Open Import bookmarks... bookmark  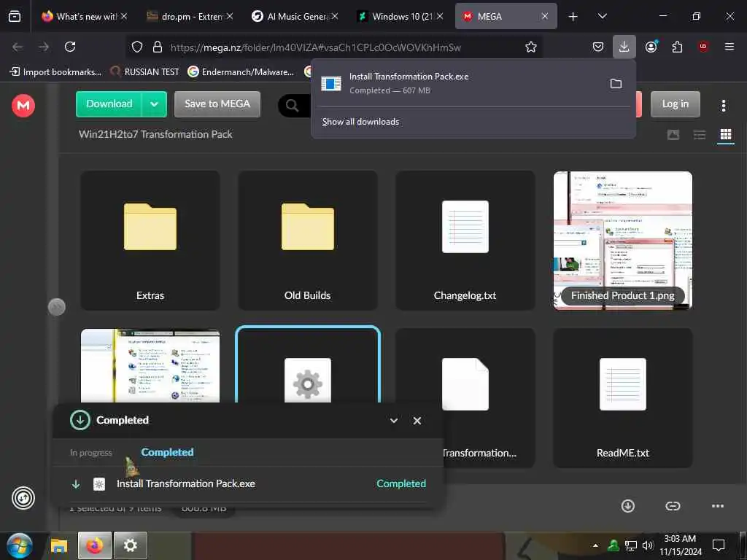coord(55,71)
